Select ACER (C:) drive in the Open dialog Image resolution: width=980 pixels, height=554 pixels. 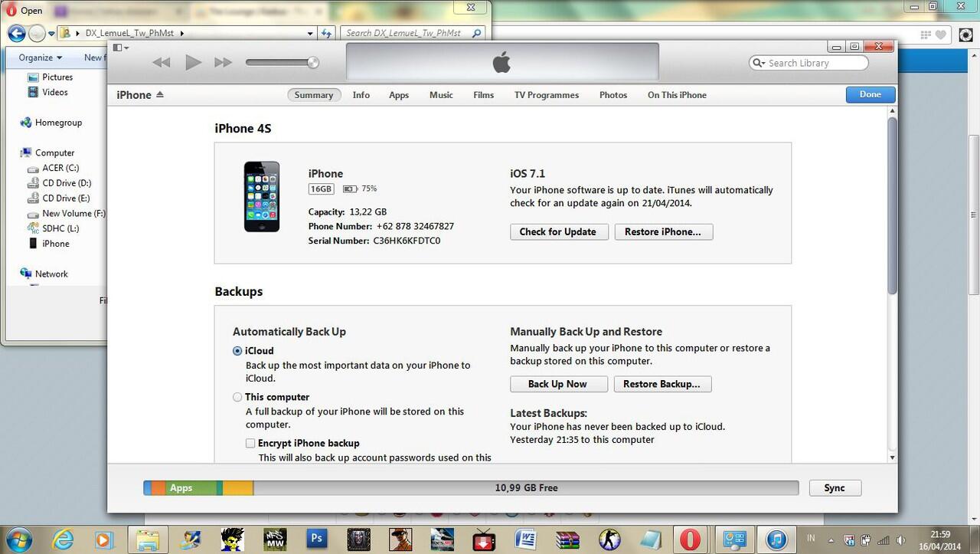(53, 168)
